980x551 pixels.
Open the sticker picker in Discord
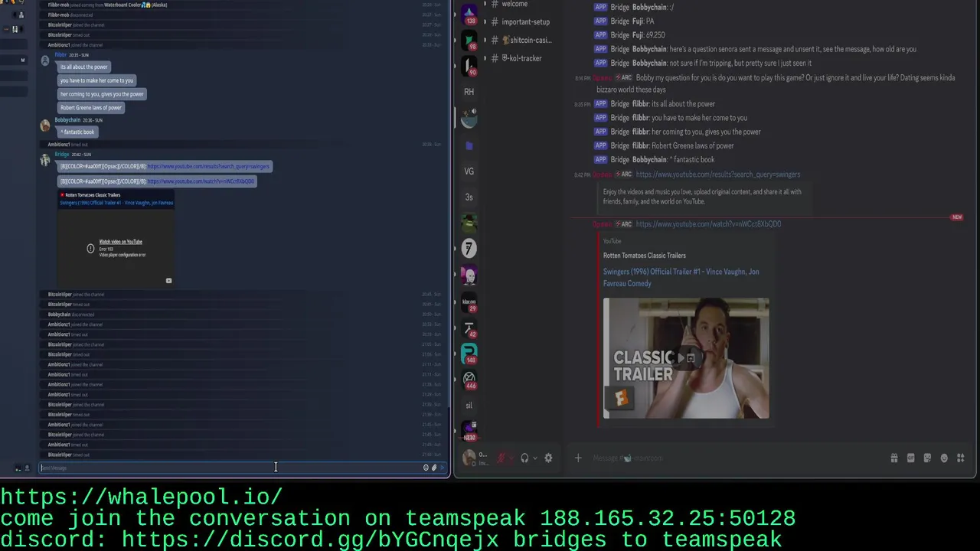point(927,458)
